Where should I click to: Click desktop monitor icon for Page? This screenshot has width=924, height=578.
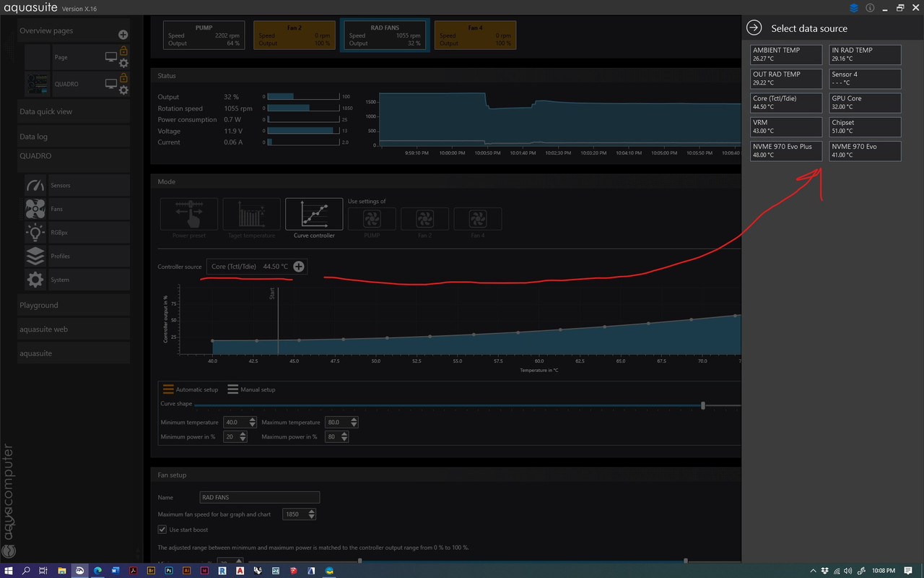(110, 57)
